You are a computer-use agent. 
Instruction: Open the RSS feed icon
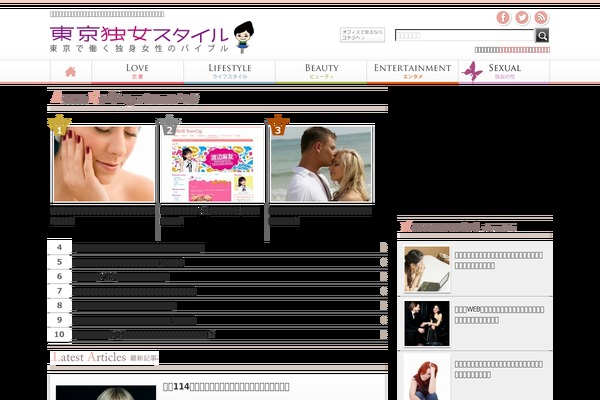(x=541, y=18)
